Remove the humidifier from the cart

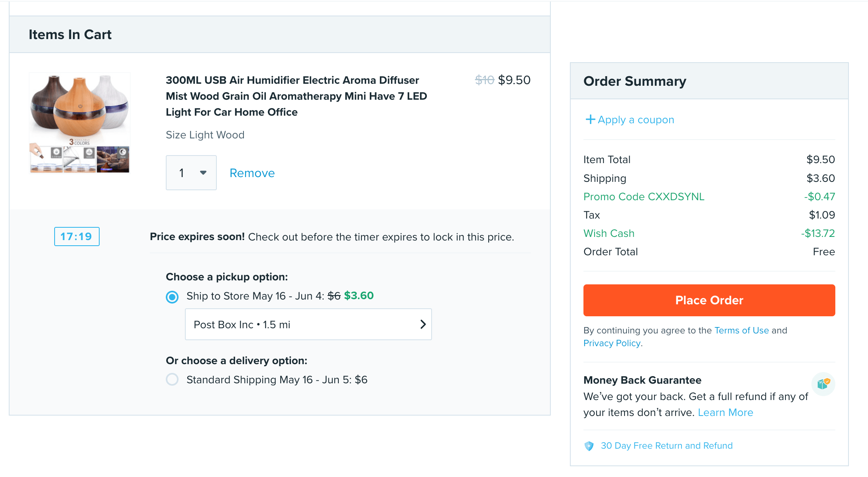click(252, 173)
